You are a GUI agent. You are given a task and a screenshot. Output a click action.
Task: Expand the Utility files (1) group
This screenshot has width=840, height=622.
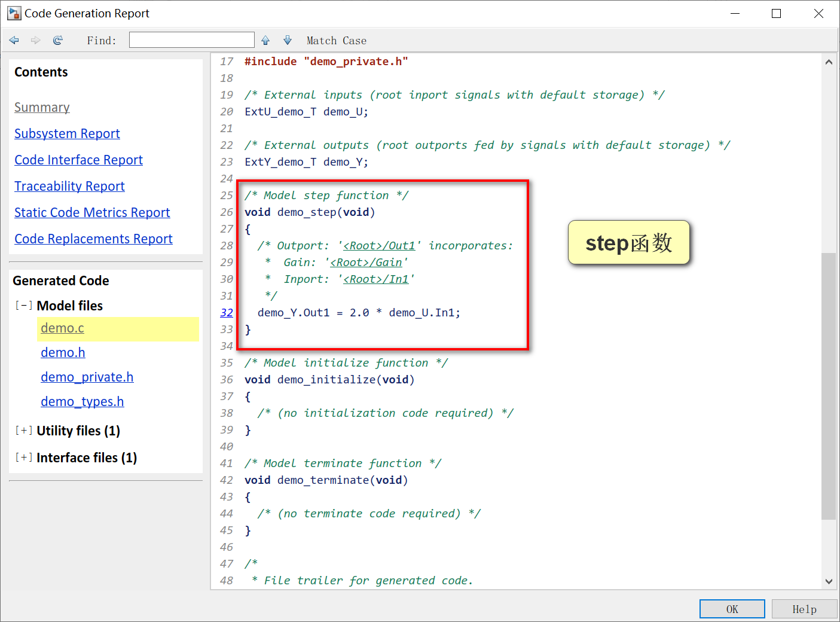click(24, 430)
